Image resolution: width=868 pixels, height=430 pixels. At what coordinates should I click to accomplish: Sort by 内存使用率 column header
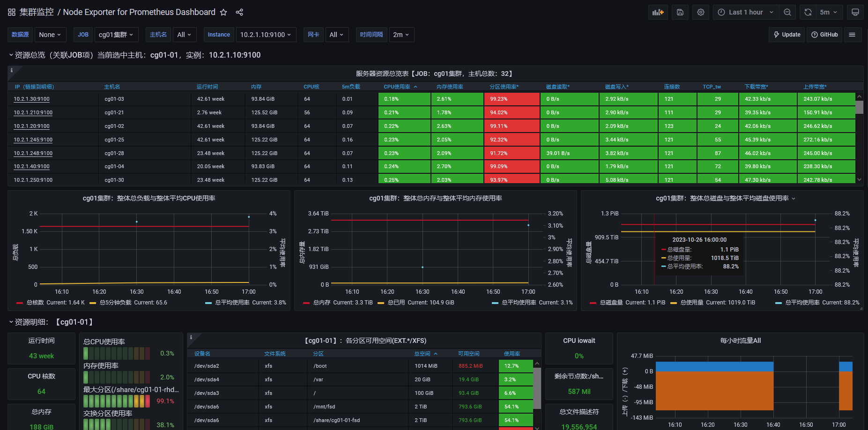pyautogui.click(x=450, y=87)
